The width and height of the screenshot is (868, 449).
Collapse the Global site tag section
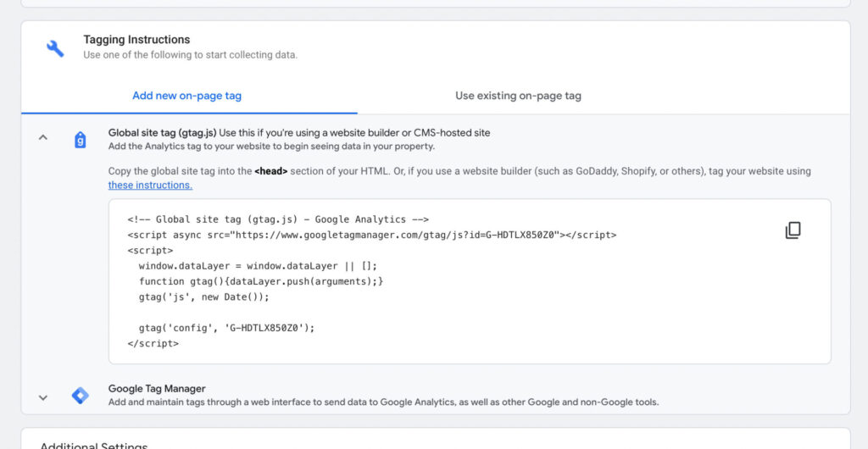pyautogui.click(x=43, y=137)
